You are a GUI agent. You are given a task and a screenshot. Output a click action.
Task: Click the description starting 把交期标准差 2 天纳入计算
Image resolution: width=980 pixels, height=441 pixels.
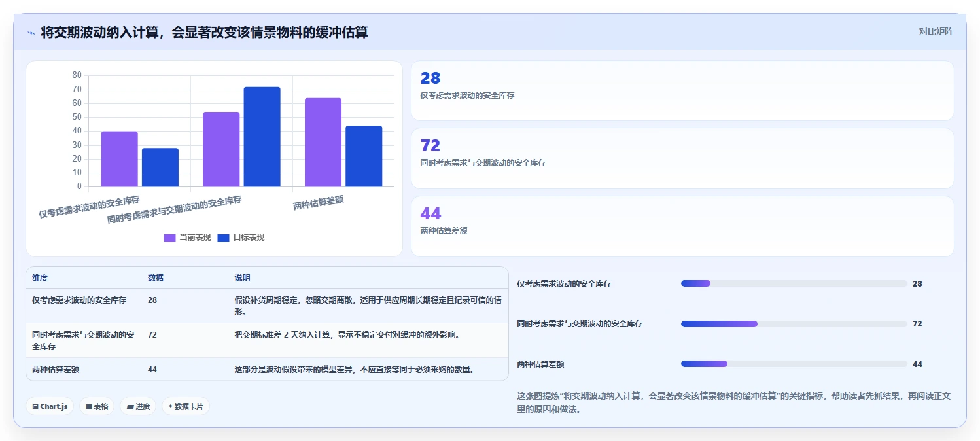tap(347, 335)
